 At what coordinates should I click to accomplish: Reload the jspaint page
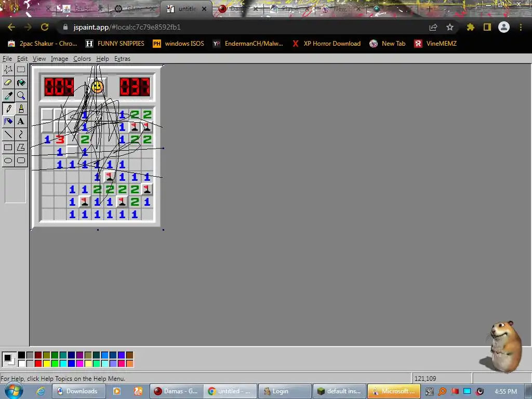(x=45, y=27)
